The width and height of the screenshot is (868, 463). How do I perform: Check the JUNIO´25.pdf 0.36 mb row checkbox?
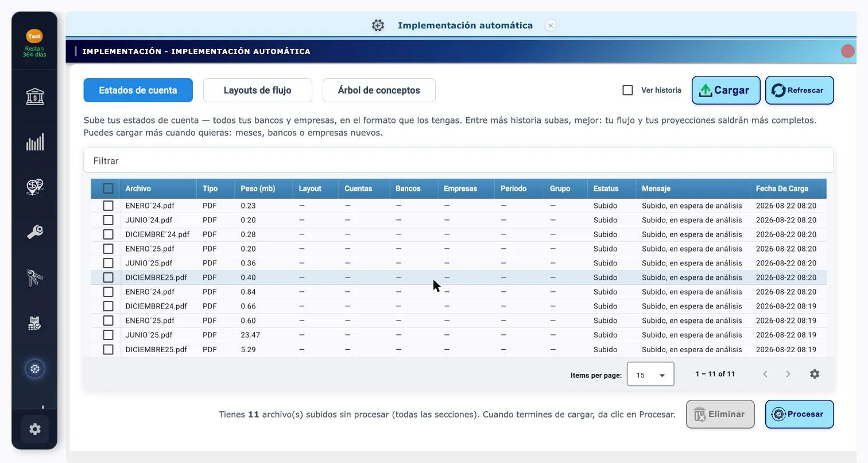pos(108,263)
